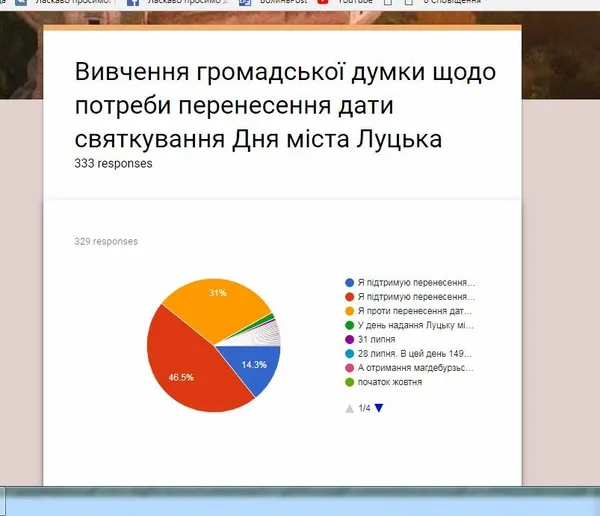Open the YouTube bookmark label

[x=355, y=2]
